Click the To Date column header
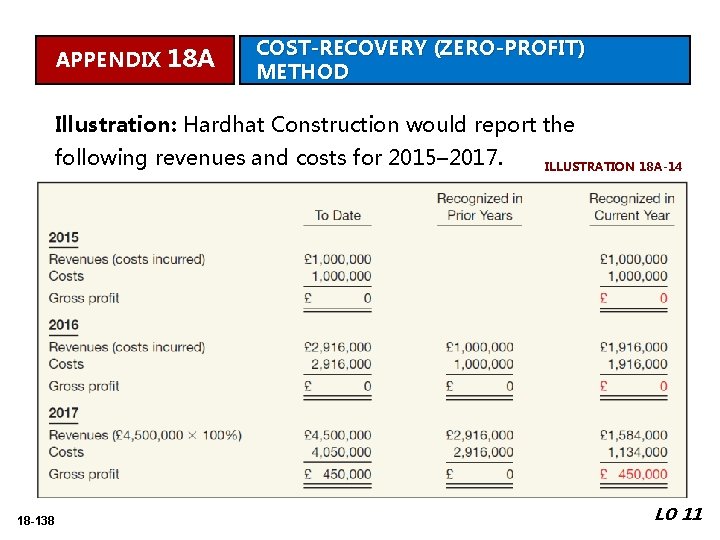This screenshot has height=540, width=720. point(338,215)
